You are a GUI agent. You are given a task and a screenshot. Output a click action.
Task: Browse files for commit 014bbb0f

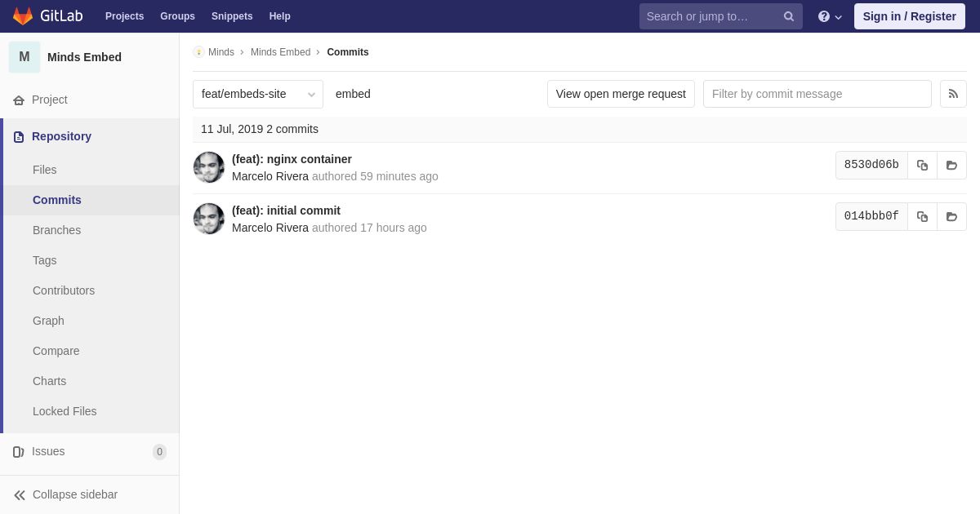[x=951, y=216]
